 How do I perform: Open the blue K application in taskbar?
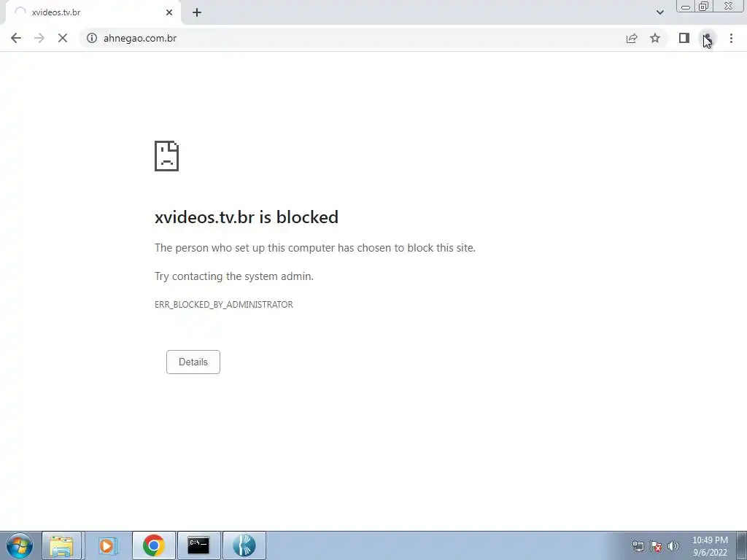pos(244,545)
